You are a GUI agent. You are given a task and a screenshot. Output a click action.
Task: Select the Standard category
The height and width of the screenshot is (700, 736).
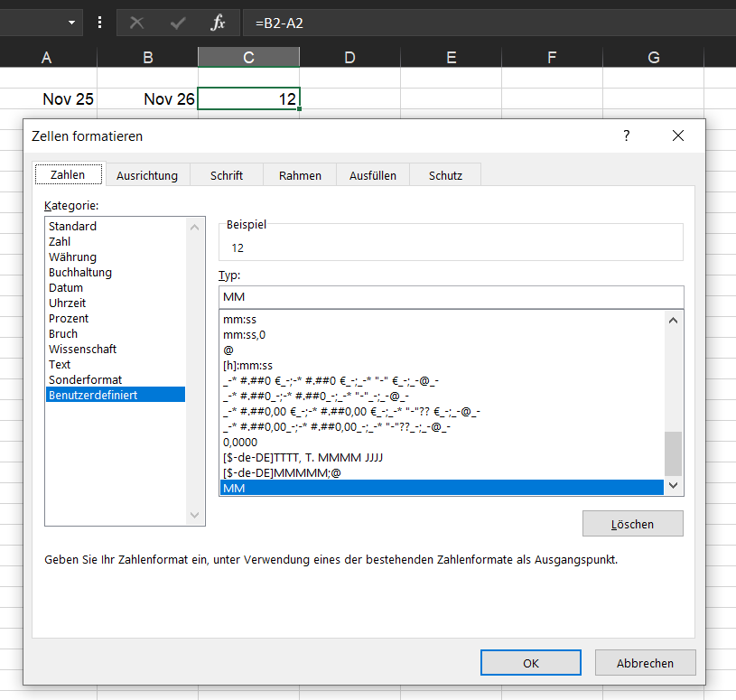(116, 227)
